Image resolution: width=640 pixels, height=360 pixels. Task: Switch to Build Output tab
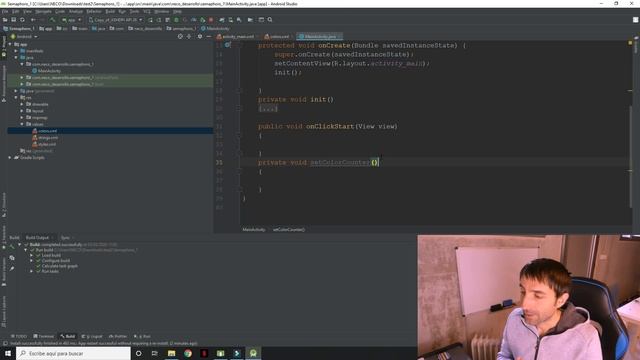pos(37,238)
